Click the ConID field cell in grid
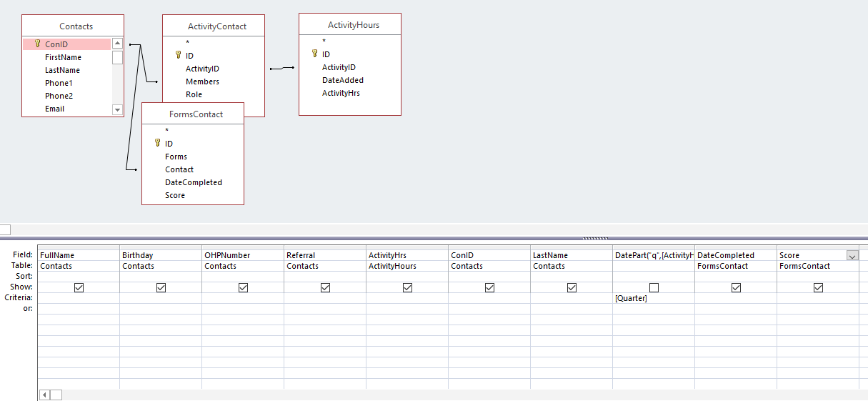Viewport: 868px width, 401px height. pyautogui.click(x=489, y=255)
